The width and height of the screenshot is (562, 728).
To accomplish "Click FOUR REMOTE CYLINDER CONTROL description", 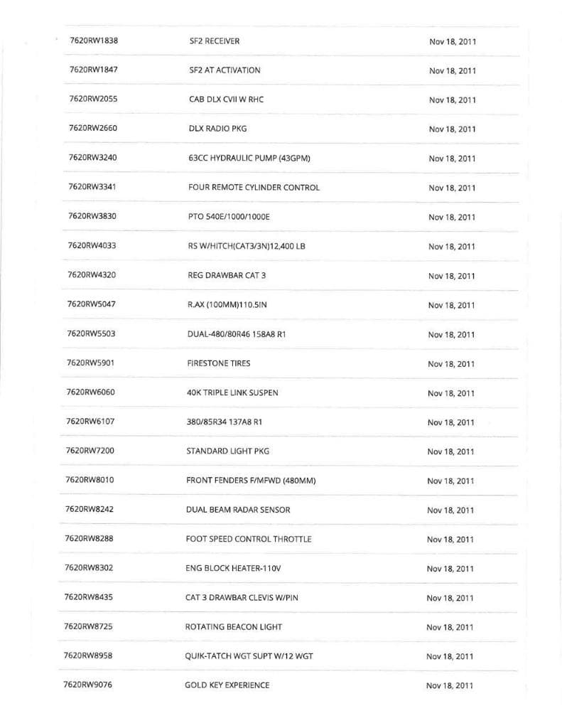I will (254, 188).
